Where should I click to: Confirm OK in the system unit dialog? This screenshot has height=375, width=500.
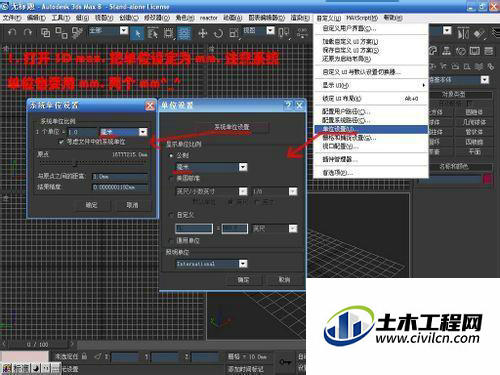click(x=91, y=205)
